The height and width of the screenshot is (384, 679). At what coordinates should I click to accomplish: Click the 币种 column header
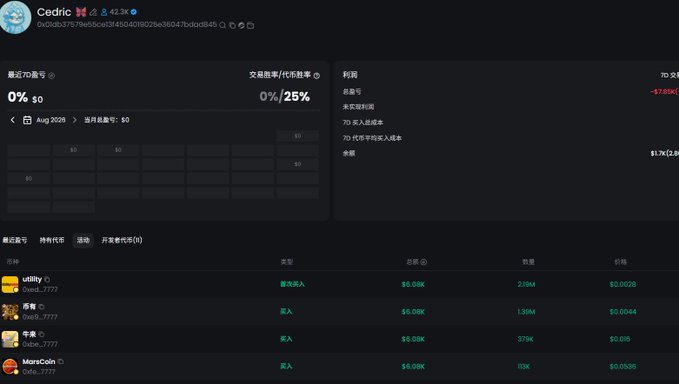pyautogui.click(x=13, y=262)
